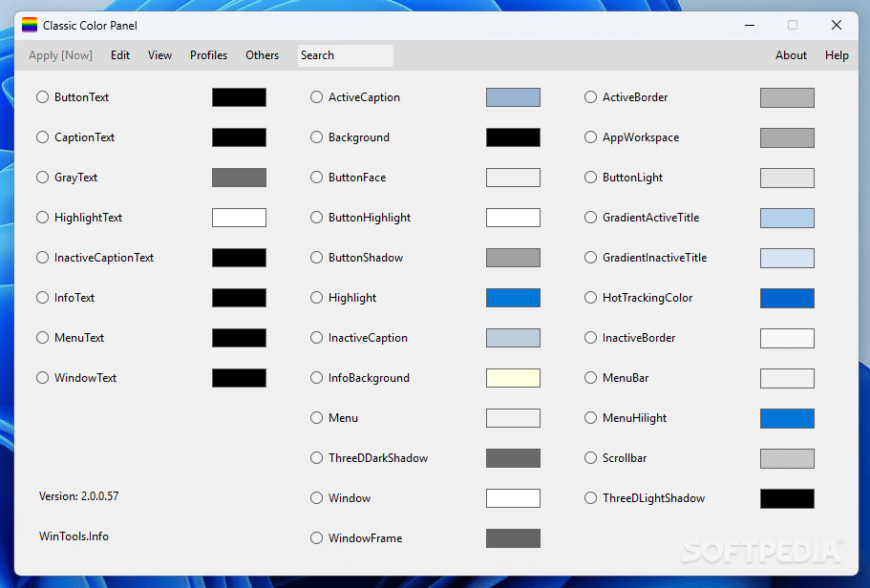The width and height of the screenshot is (870, 588).
Task: Pick the MenuHilight radio button
Action: coord(590,418)
